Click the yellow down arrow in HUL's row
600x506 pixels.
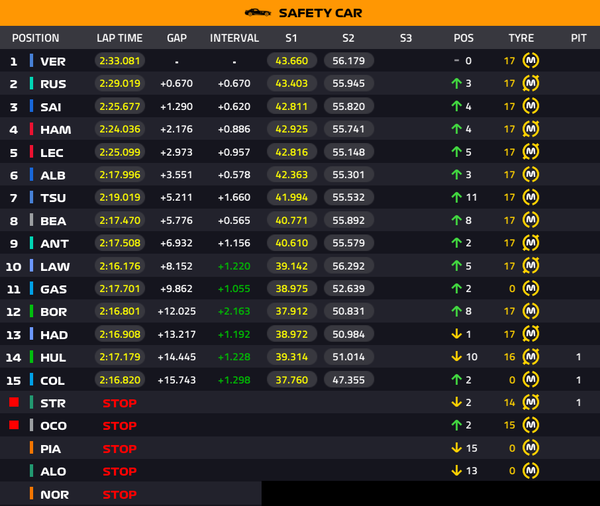(456, 357)
